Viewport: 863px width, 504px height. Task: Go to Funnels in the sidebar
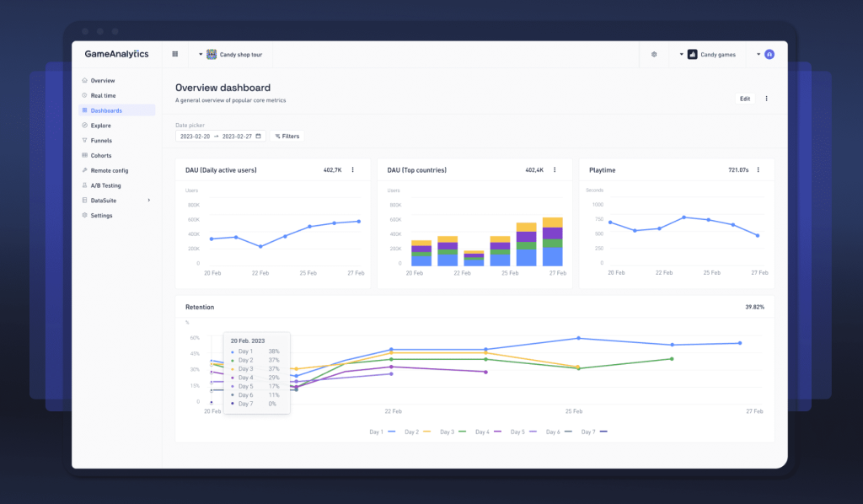pos(101,141)
